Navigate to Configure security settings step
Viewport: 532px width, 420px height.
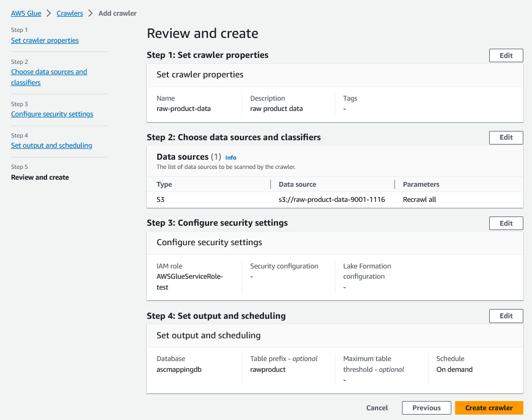click(52, 114)
